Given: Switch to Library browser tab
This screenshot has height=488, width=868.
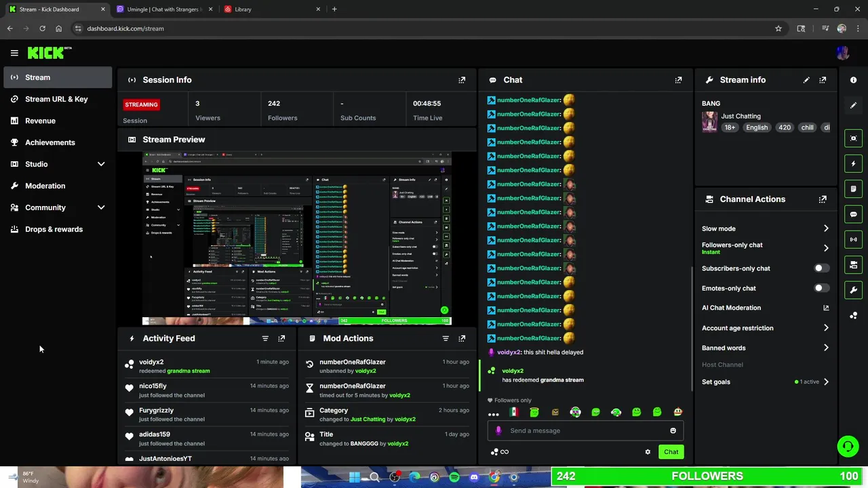Looking at the screenshot, I should point(272,9).
